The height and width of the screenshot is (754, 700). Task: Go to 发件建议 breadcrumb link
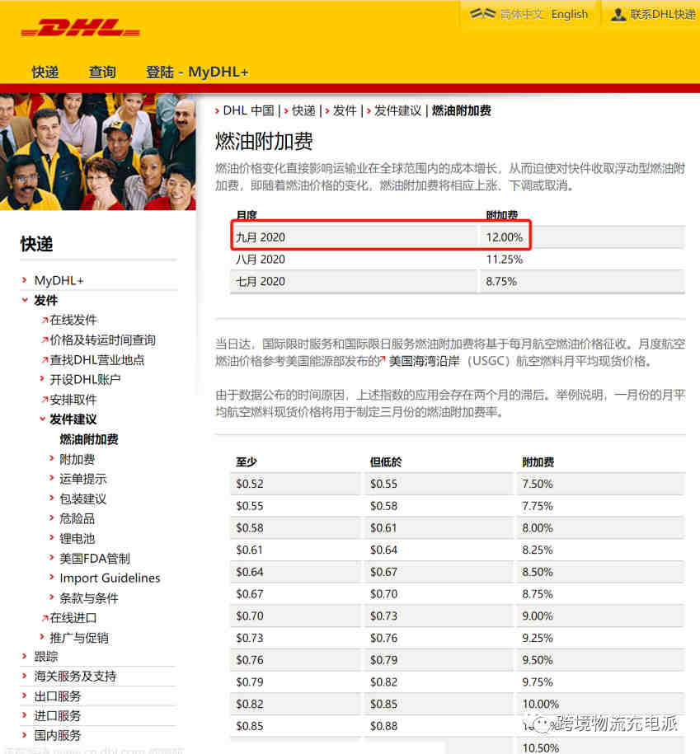tap(397, 110)
